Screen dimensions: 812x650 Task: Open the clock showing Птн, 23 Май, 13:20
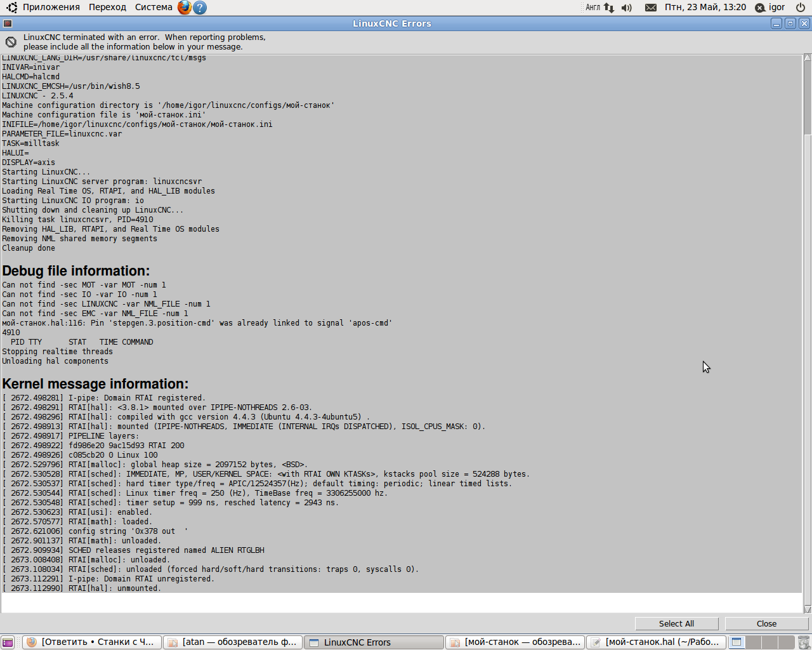(x=705, y=7)
